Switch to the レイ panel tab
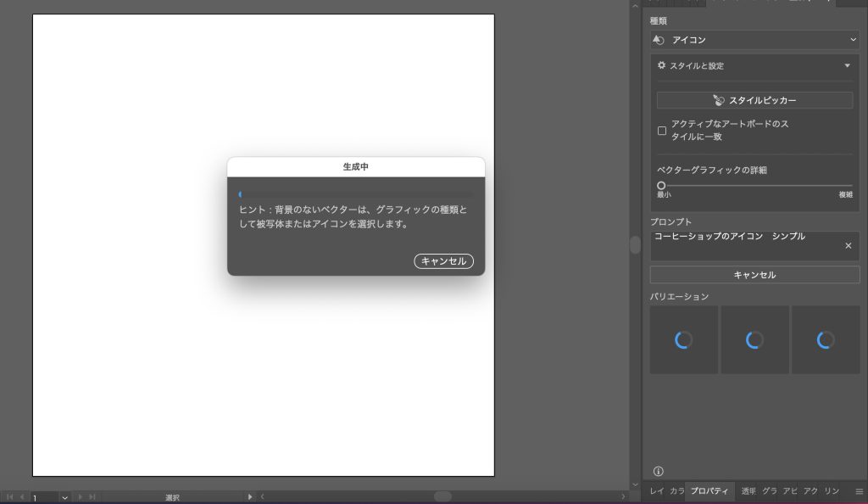This screenshot has width=868, height=504. coord(656,490)
